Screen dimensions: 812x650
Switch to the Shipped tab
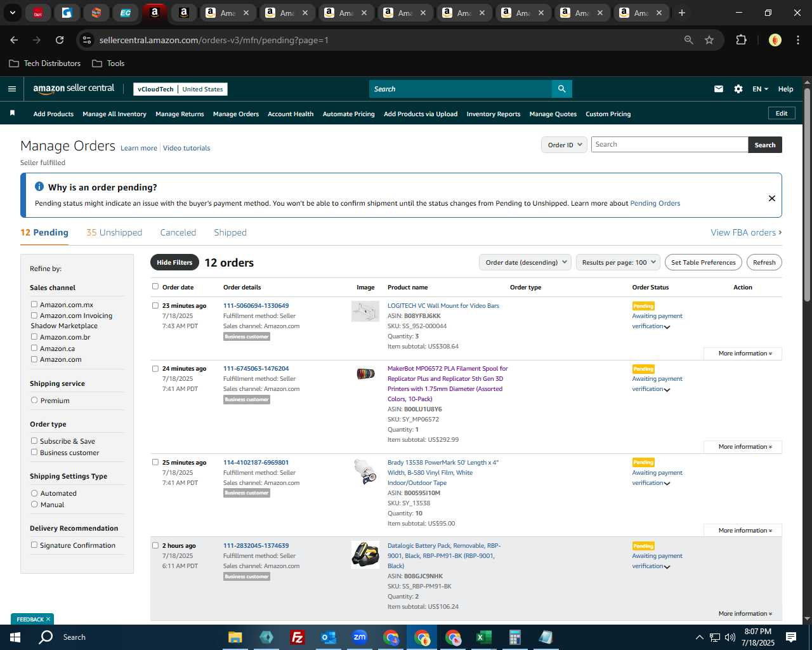230,232
